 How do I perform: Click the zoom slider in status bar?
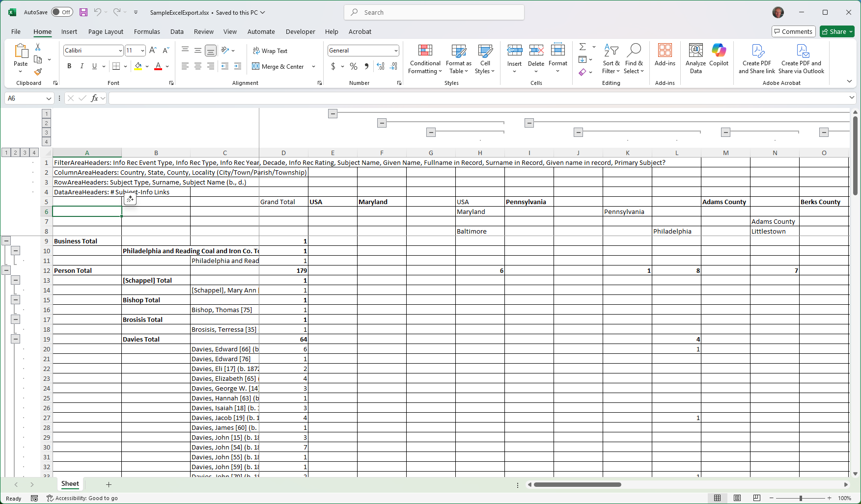801,498
